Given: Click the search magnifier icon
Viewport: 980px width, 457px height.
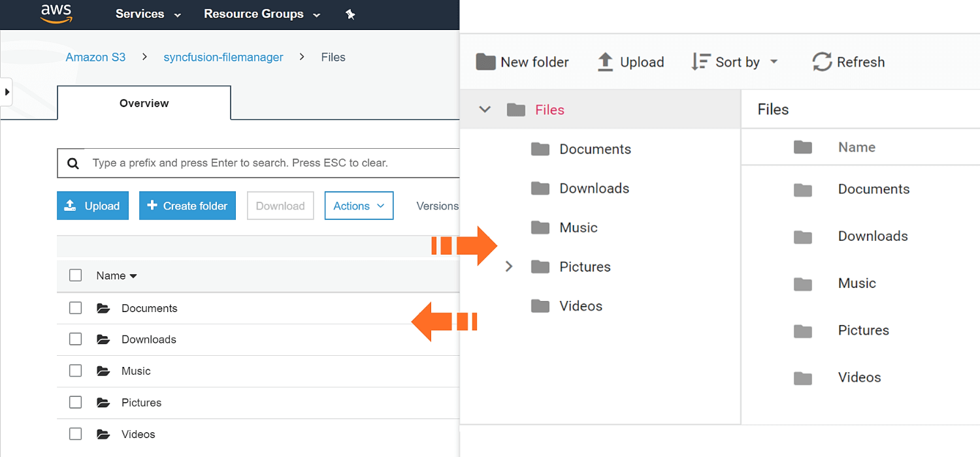Looking at the screenshot, I should (73, 163).
